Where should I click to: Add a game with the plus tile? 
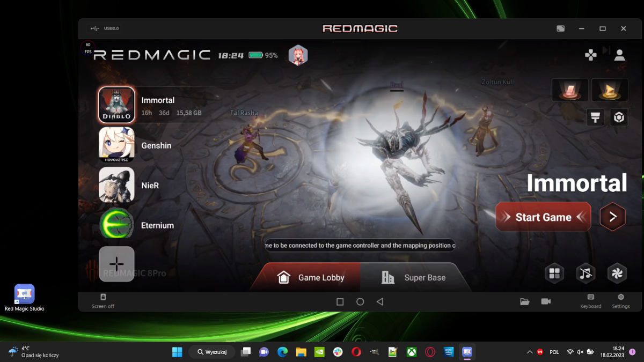click(116, 264)
